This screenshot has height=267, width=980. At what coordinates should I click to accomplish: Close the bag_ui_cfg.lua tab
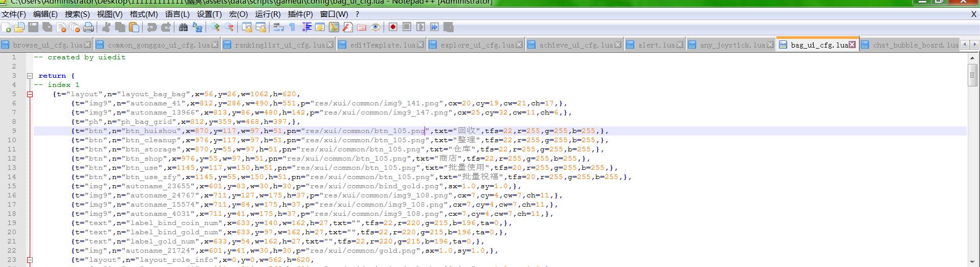tap(853, 45)
